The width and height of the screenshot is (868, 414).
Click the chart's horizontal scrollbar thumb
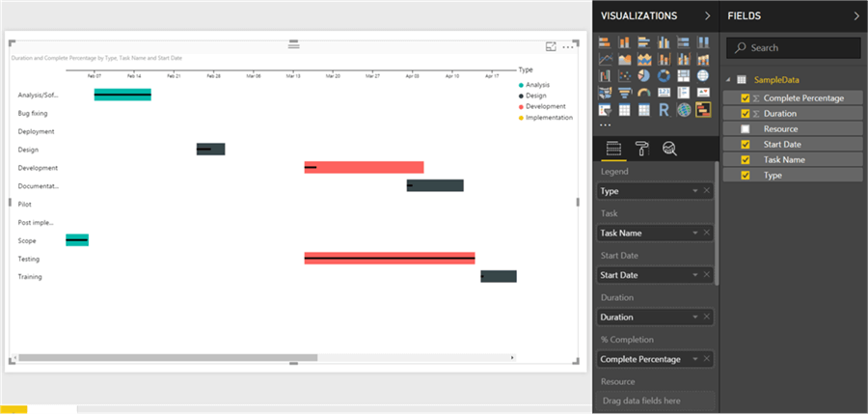168,358
